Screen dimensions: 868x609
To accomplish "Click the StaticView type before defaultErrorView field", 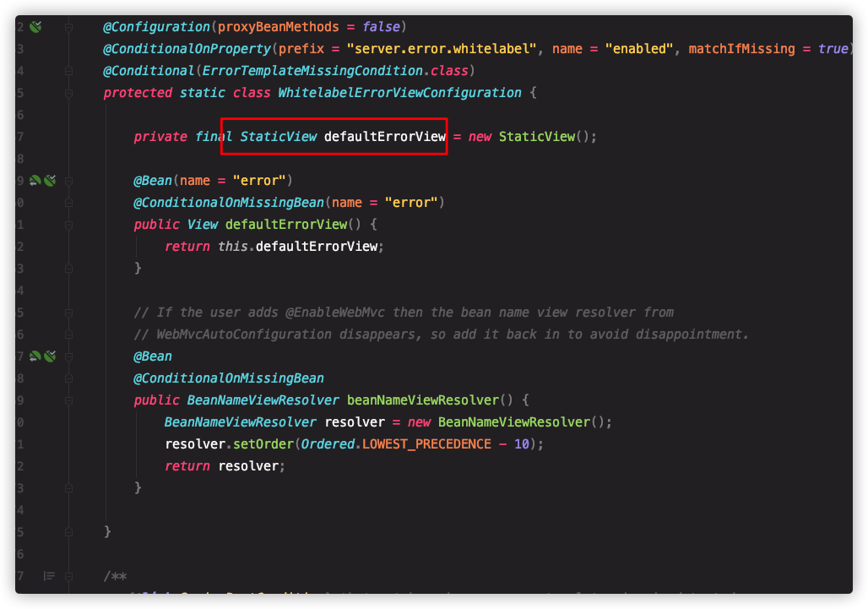I will point(279,136).
